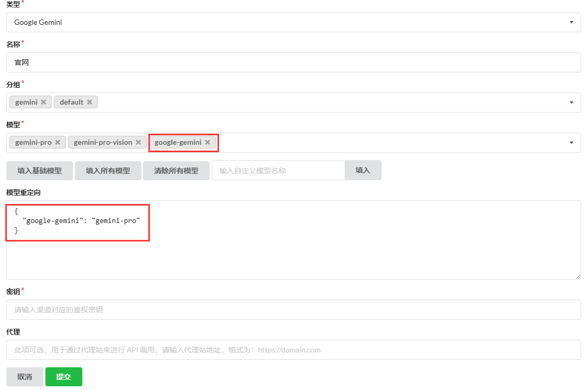This screenshot has height=390, width=588.
Task: Open the 类型 dropdown showing Google Gemini
Action: 293,22
